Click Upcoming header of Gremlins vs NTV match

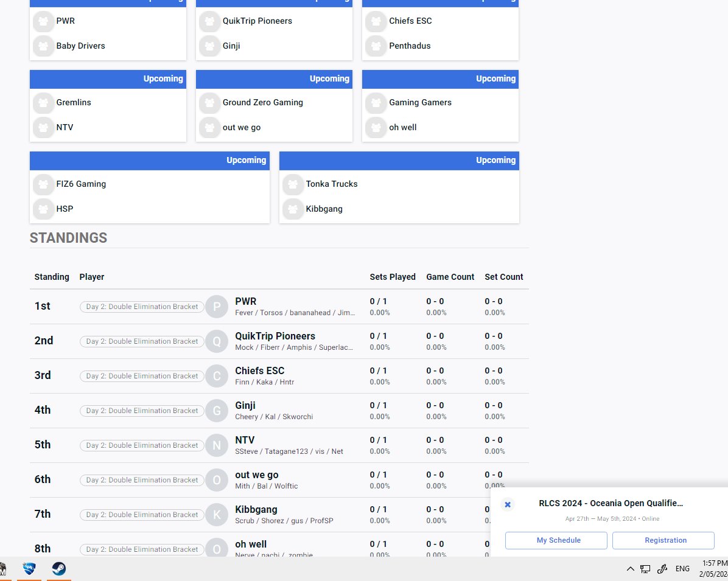click(108, 79)
